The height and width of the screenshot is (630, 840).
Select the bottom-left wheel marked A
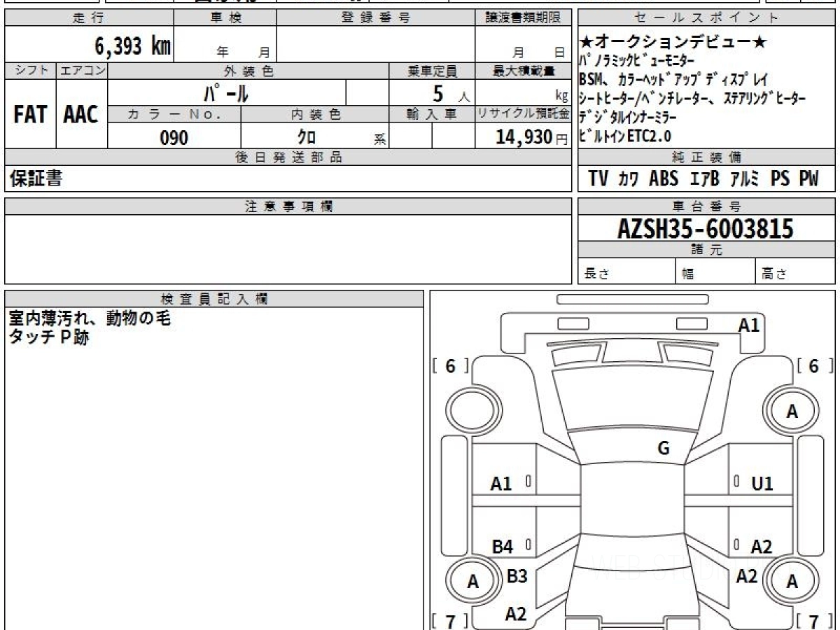pos(473,581)
